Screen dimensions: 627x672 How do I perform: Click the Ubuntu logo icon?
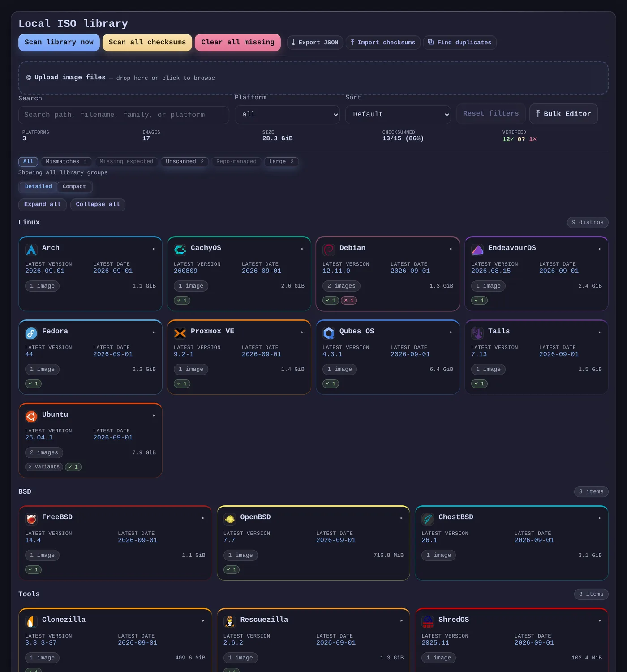coord(31,416)
